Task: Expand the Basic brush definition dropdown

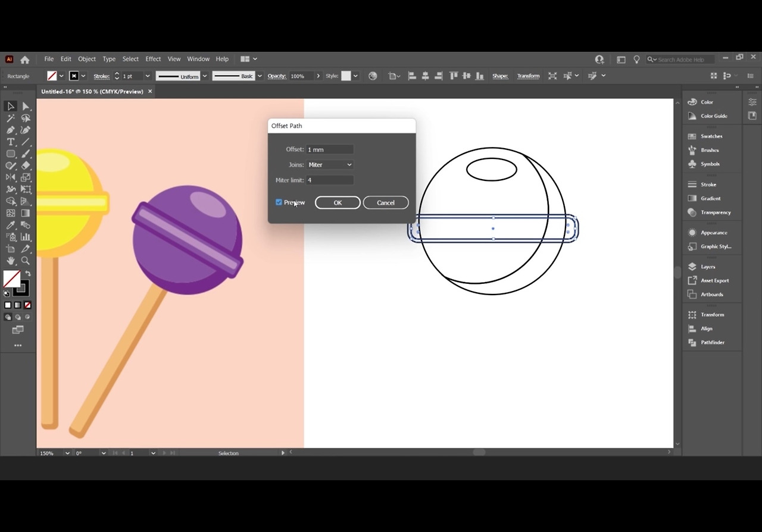Action: [x=260, y=76]
